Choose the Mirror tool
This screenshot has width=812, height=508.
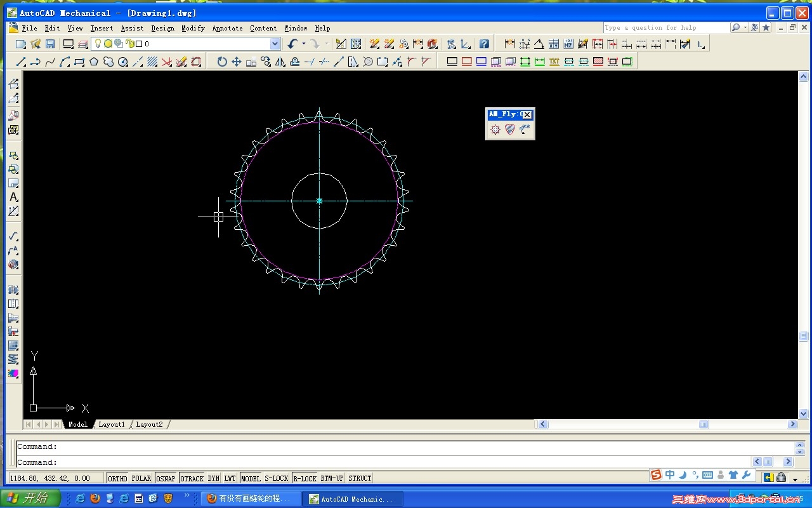280,62
